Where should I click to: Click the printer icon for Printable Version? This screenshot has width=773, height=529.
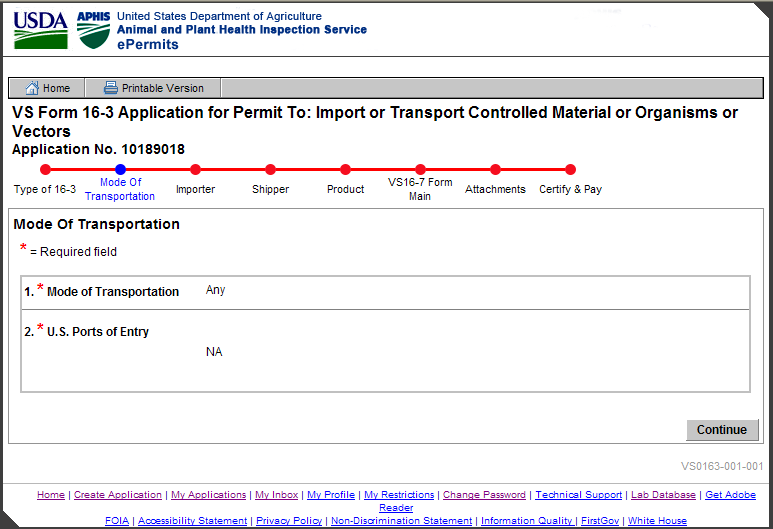pos(111,88)
